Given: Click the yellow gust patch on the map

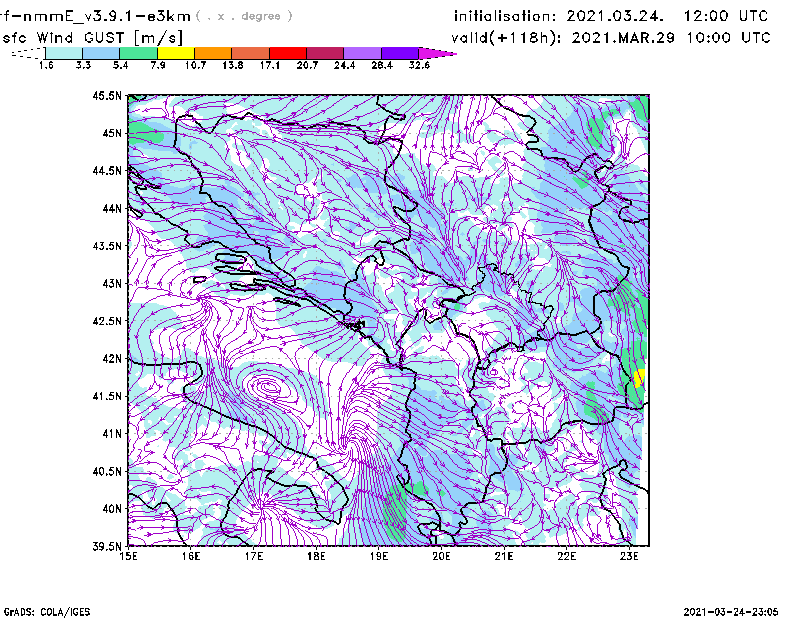Looking at the screenshot, I should click(639, 378).
